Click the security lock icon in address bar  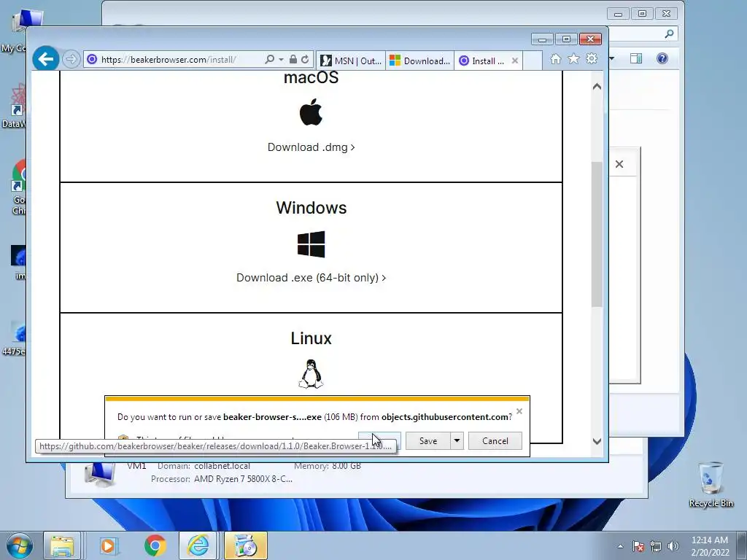[x=293, y=60]
